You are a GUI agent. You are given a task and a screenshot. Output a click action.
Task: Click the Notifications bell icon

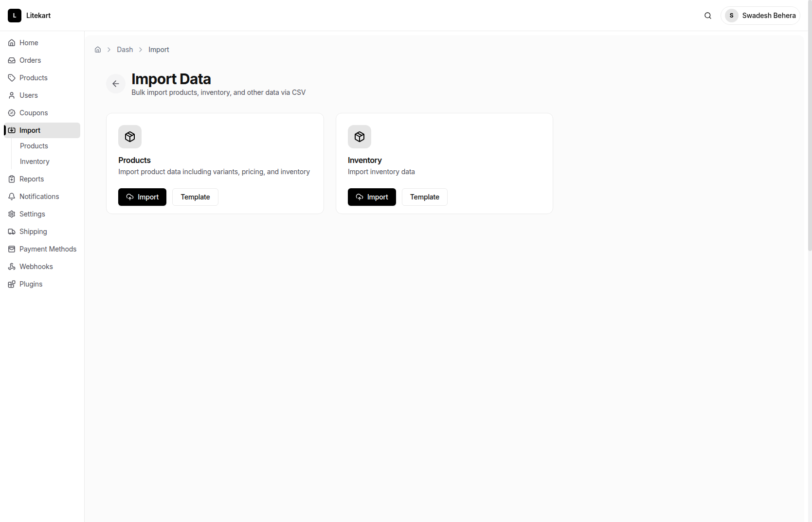[12, 197]
